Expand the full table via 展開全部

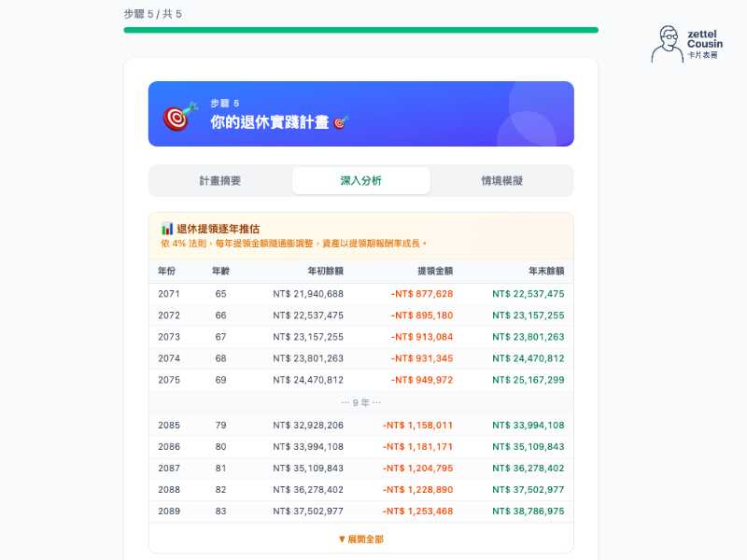coord(365,539)
